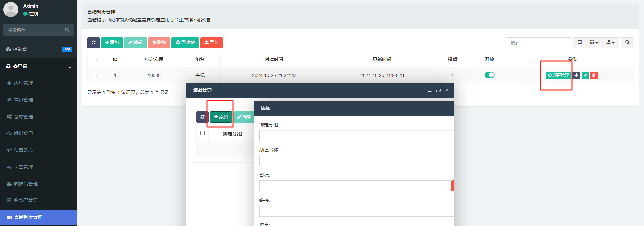The height and width of the screenshot is (226, 644).
Task: Click the drag-move icon in row operations
Action: coord(576,75)
